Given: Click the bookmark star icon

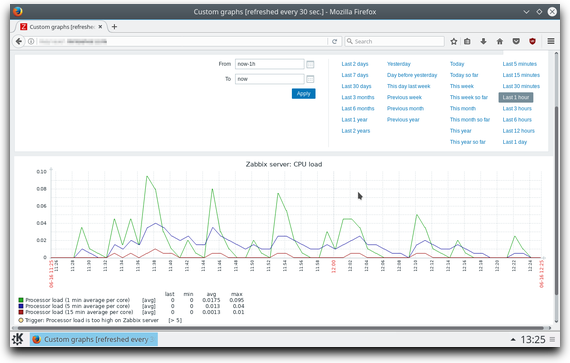Looking at the screenshot, I should [453, 41].
